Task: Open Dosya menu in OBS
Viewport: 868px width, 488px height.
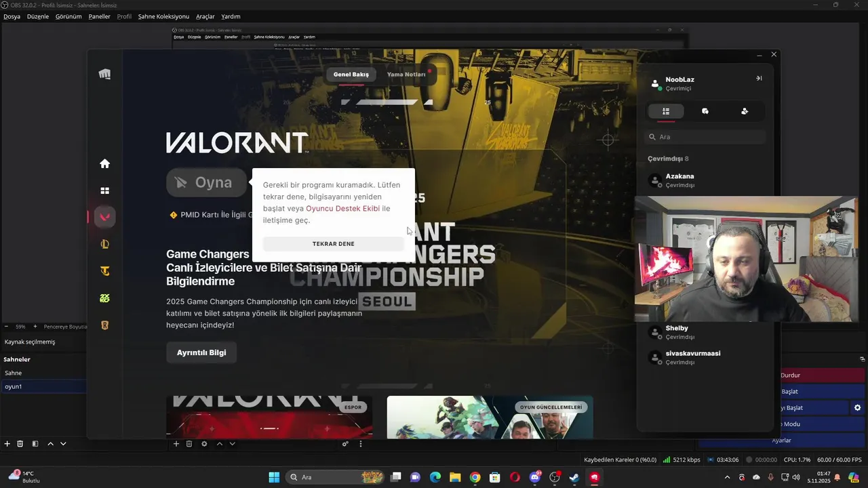Action: tap(12, 16)
